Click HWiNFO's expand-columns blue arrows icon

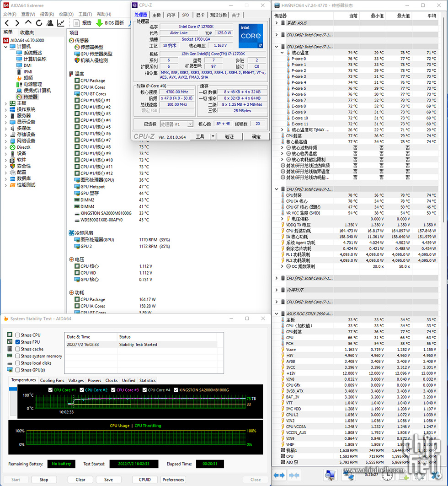pos(279,475)
